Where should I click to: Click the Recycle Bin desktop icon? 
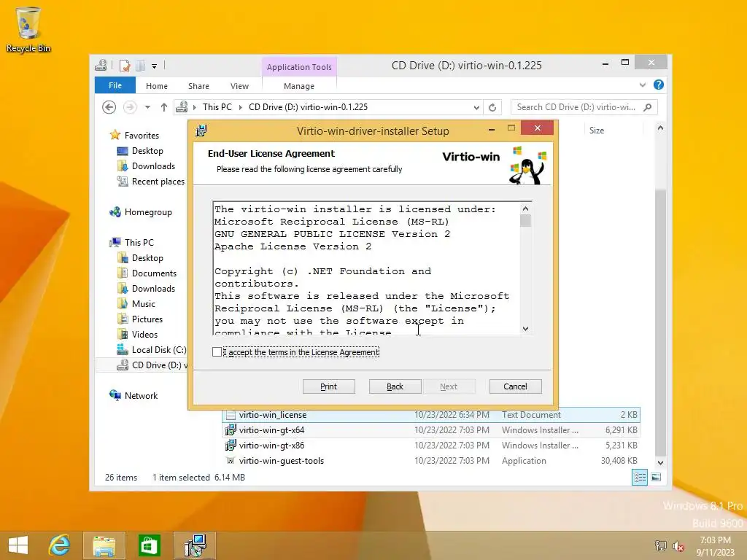click(x=28, y=29)
